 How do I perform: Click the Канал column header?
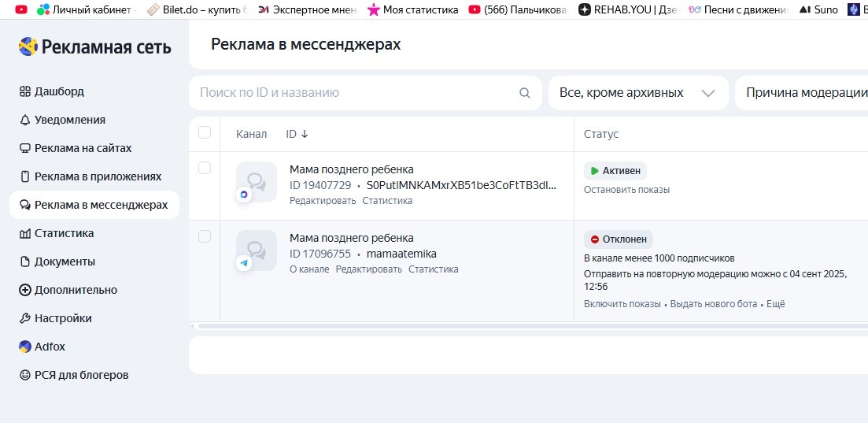(251, 134)
